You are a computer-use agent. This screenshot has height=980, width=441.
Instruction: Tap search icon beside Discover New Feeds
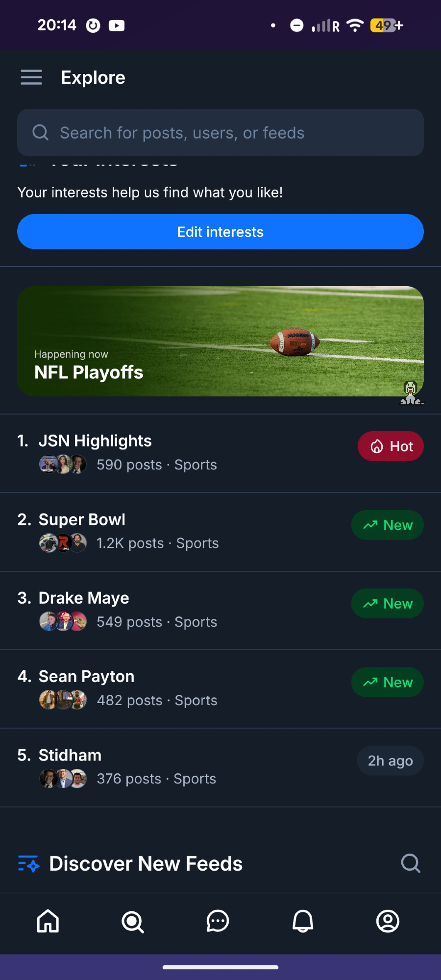pos(410,863)
